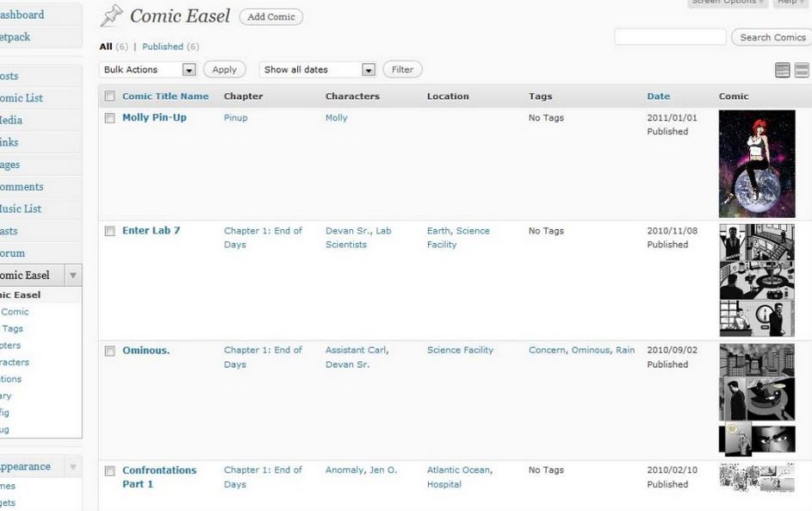Screen dimensions: 812x511
Task: Tick the select-all checkbox in header row
Action: 109,96
